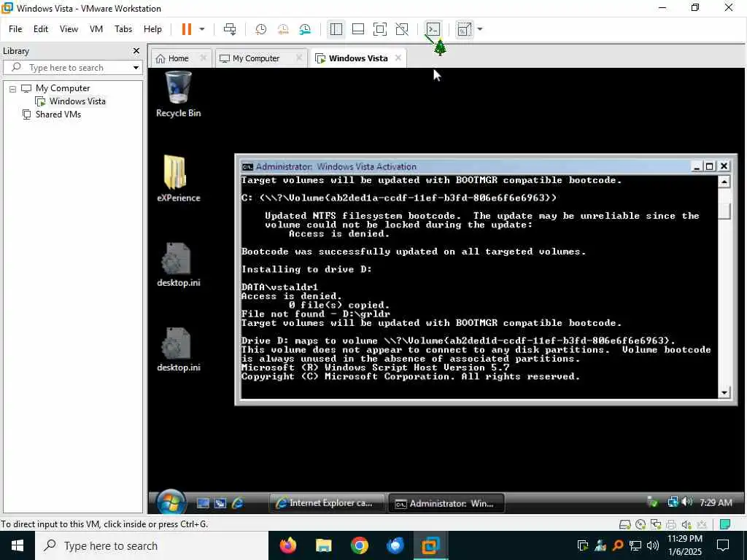The width and height of the screenshot is (747, 560).
Task: Revert VM to previous snapshot
Action: (x=283, y=29)
